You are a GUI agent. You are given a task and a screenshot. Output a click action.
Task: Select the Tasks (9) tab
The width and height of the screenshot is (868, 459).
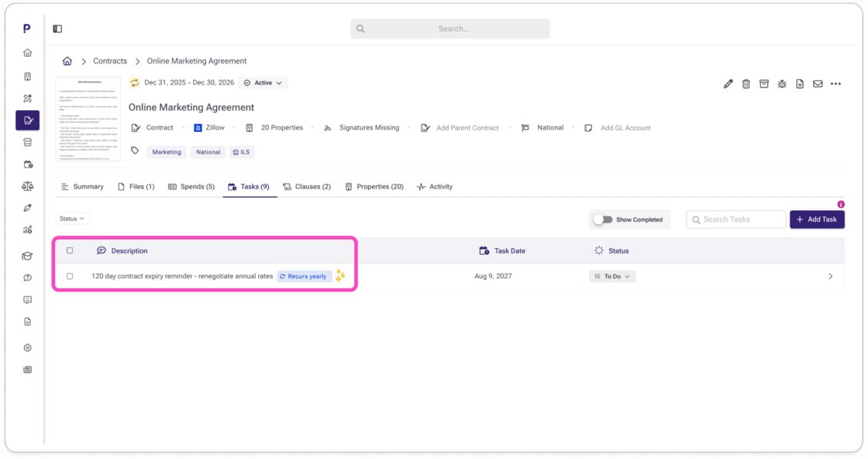(x=249, y=187)
